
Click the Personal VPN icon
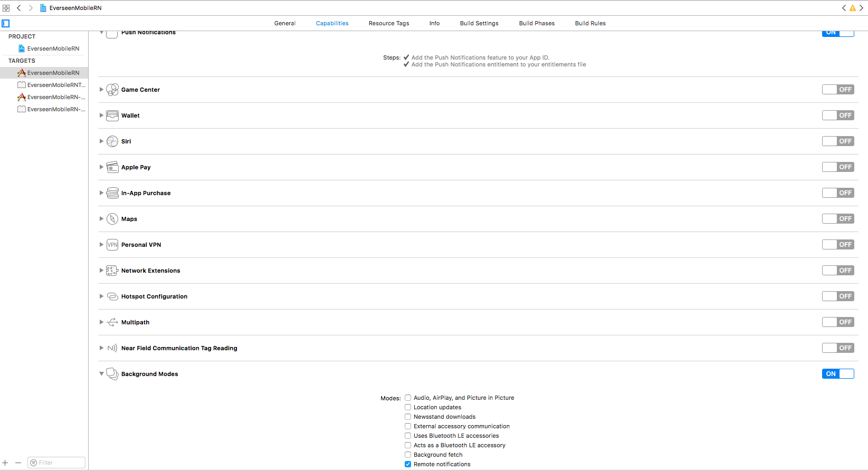[x=112, y=245]
